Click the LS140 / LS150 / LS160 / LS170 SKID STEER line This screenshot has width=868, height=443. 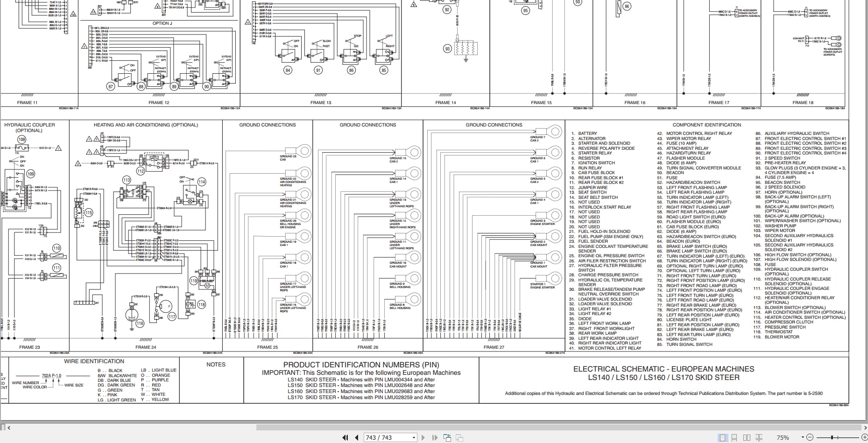click(x=663, y=378)
